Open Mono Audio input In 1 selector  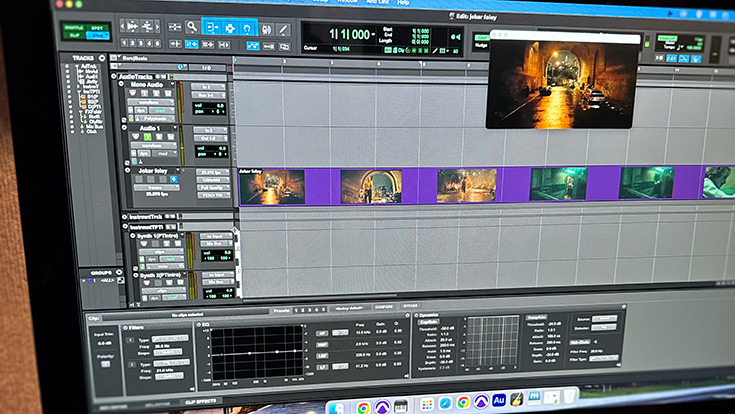pyautogui.click(x=208, y=87)
